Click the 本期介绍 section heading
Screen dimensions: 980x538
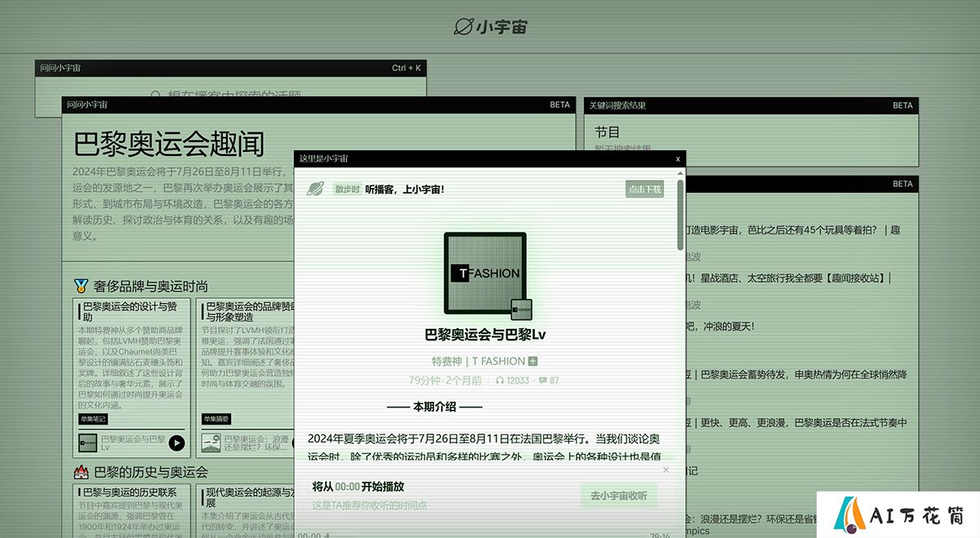(x=434, y=406)
